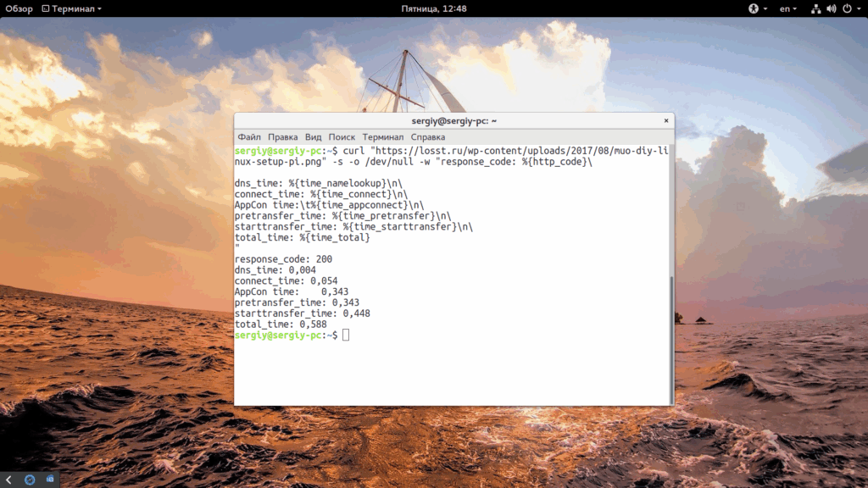868x488 pixels.
Task: Open the Правка menu
Action: (x=283, y=136)
